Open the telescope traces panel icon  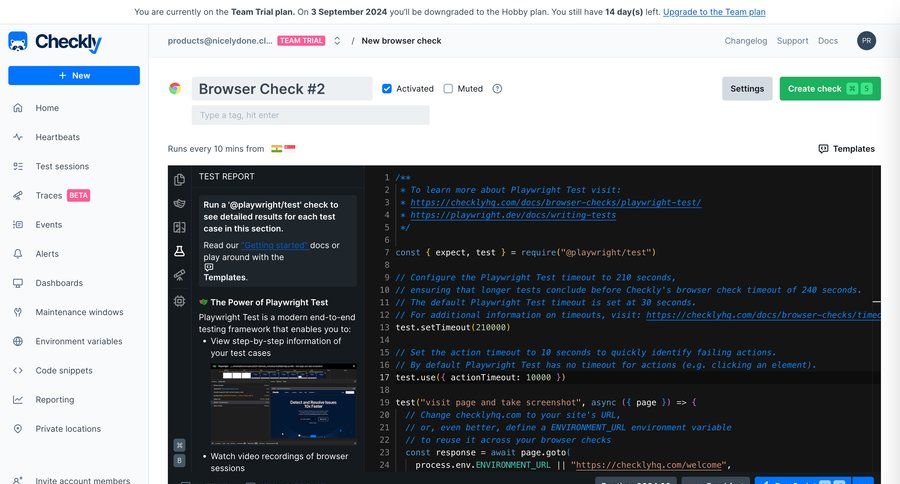(180, 275)
